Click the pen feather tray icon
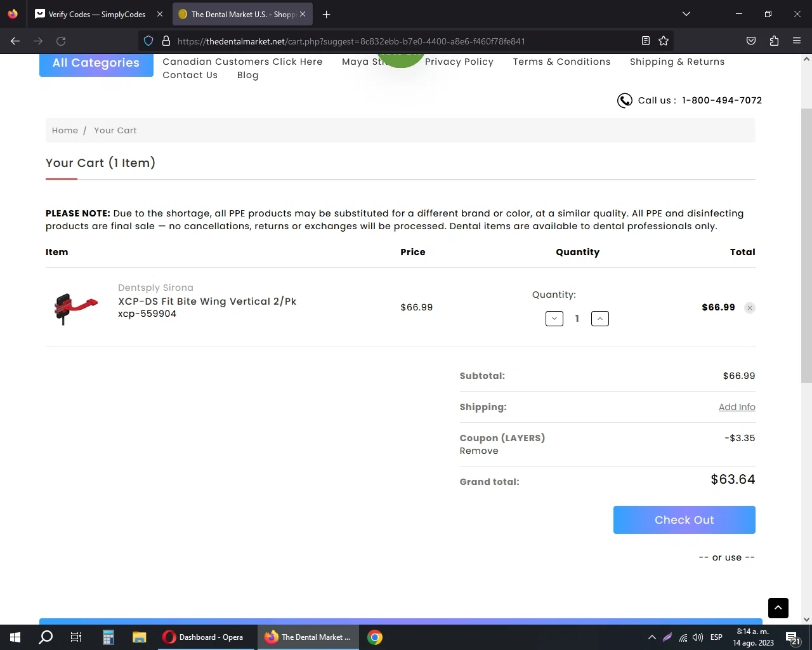The height and width of the screenshot is (650, 812). [x=667, y=637]
